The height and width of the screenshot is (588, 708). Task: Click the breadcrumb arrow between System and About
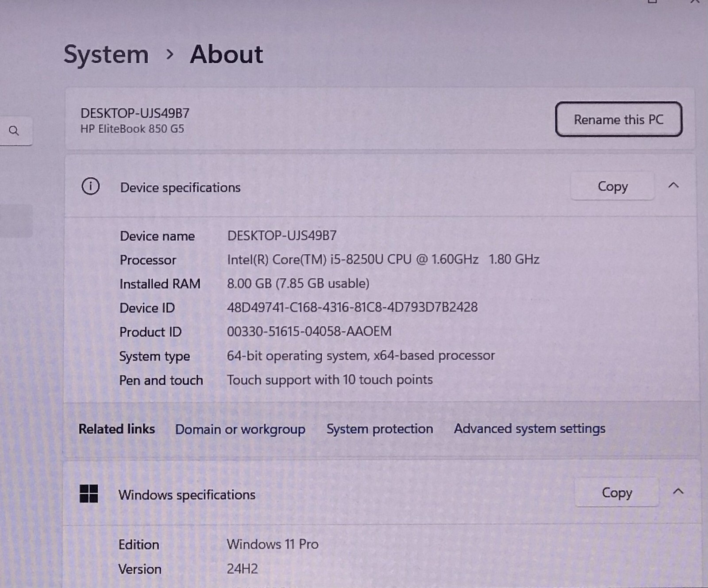[x=169, y=54]
